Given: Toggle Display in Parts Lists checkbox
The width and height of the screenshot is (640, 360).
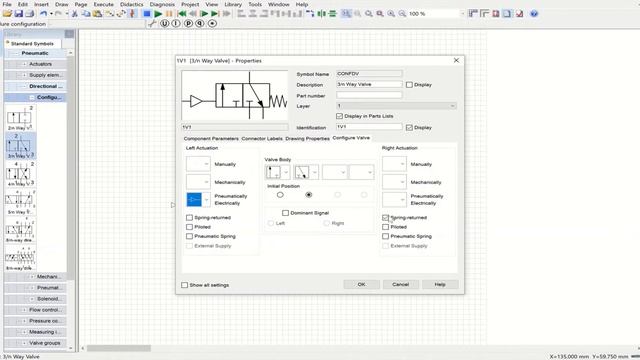Looking at the screenshot, I should click(339, 116).
